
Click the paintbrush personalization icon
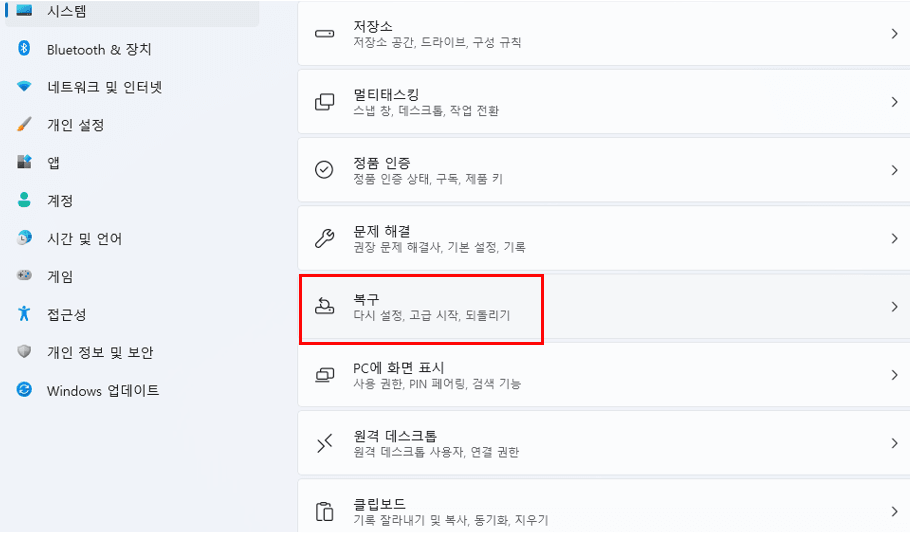[x=24, y=124]
